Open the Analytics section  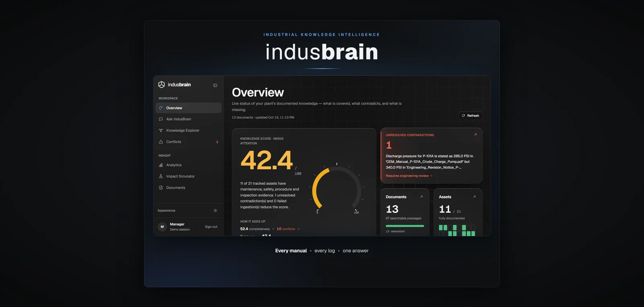pos(188,165)
